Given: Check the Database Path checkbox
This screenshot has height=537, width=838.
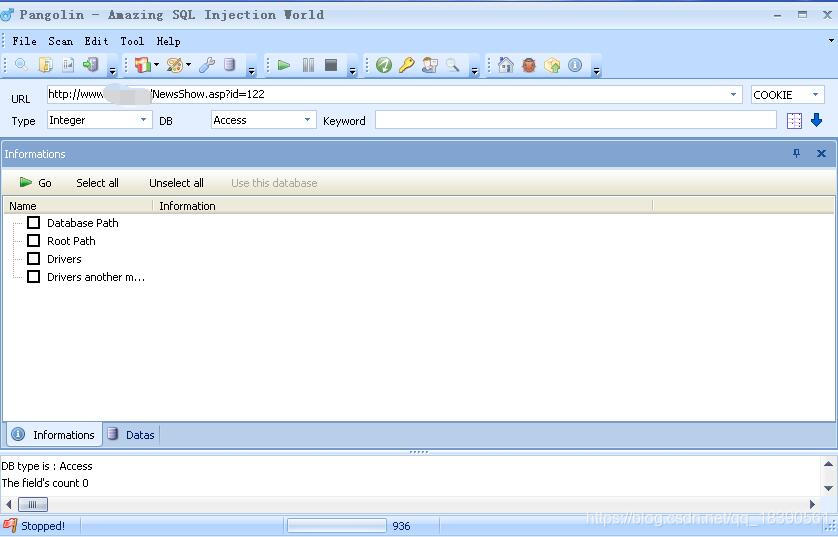Looking at the screenshot, I should click(x=33, y=222).
